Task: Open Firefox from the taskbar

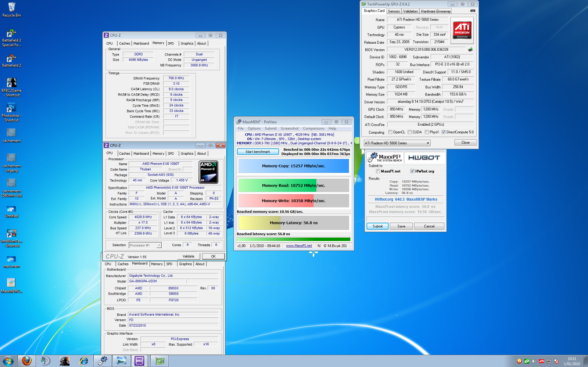Action: pyautogui.click(x=26, y=361)
